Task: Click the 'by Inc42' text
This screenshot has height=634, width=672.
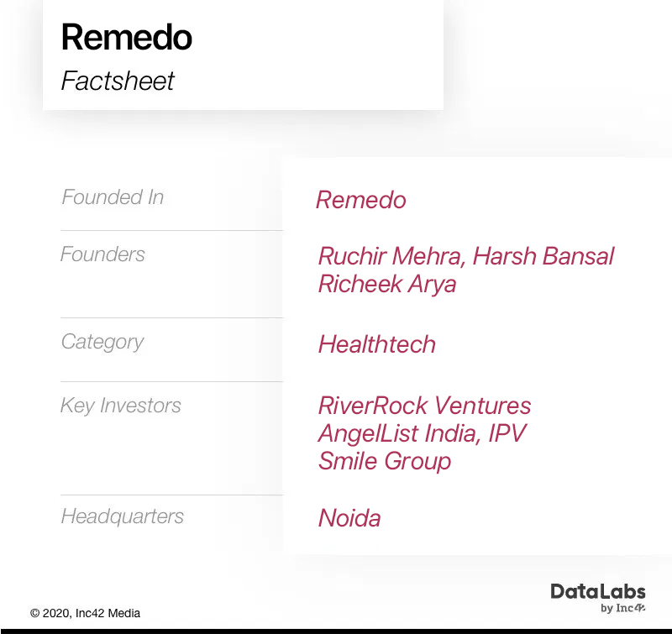Action: tap(622, 608)
